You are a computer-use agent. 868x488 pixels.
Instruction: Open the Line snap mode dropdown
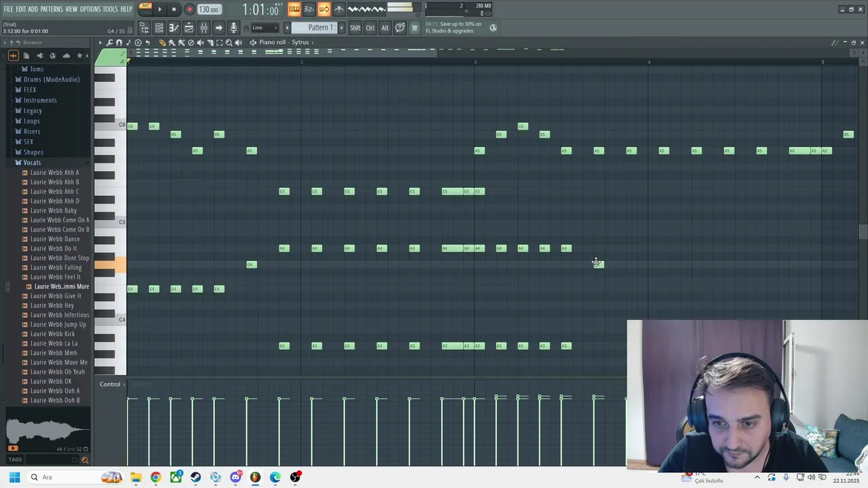tap(264, 28)
